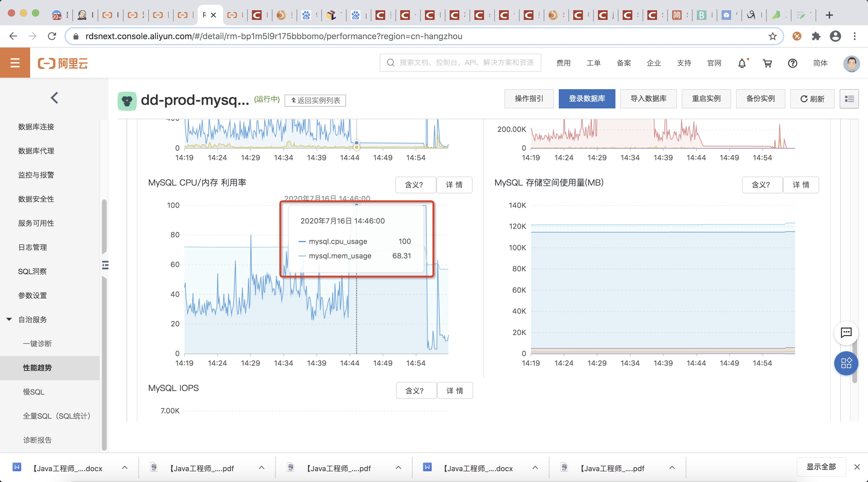Open the shopping cart icon
The height and width of the screenshot is (482, 868).
767,63
